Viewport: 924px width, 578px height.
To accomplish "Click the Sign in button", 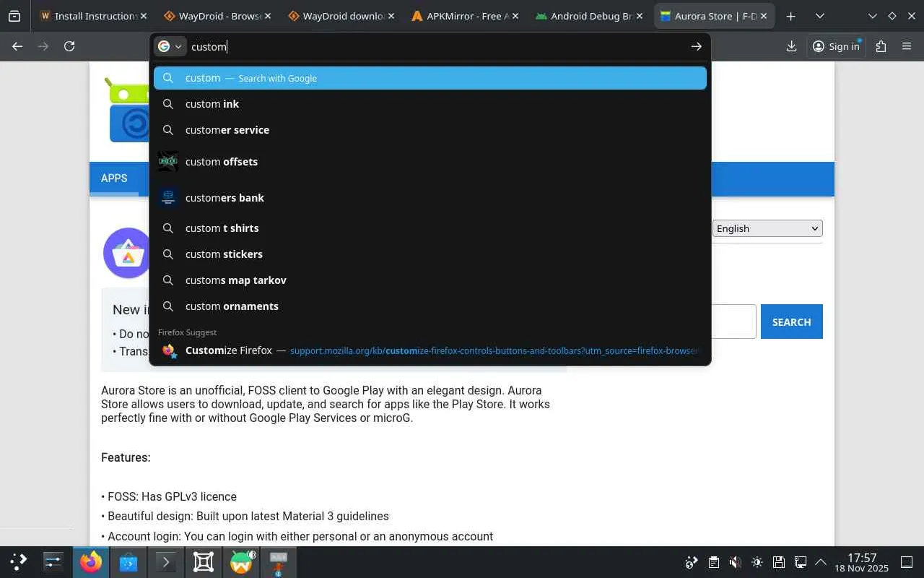I will tap(836, 46).
